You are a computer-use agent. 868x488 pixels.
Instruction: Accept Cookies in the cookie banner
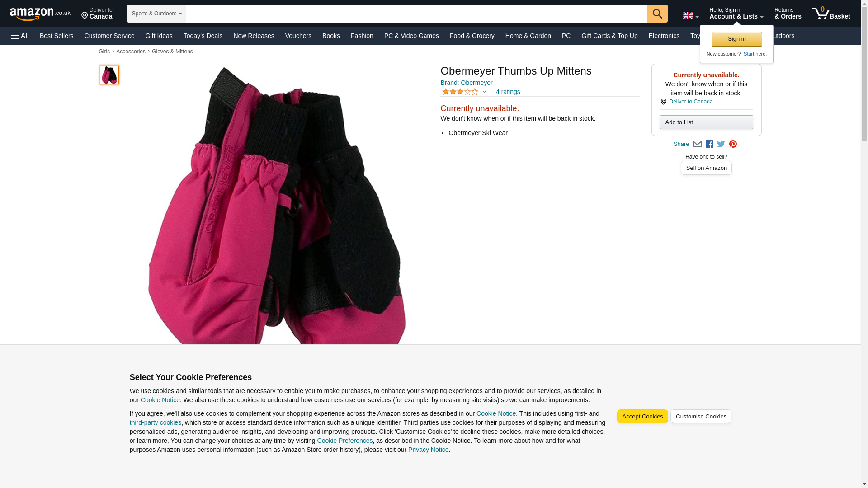[642, 417]
